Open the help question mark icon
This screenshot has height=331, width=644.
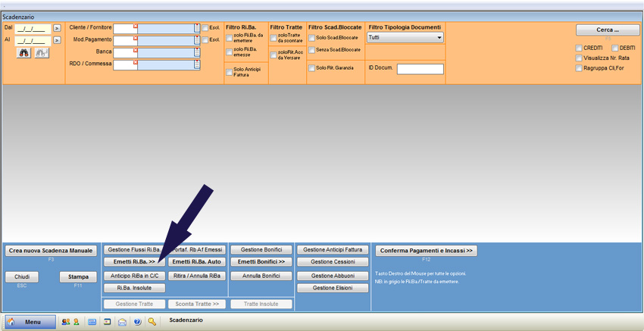[x=137, y=322]
